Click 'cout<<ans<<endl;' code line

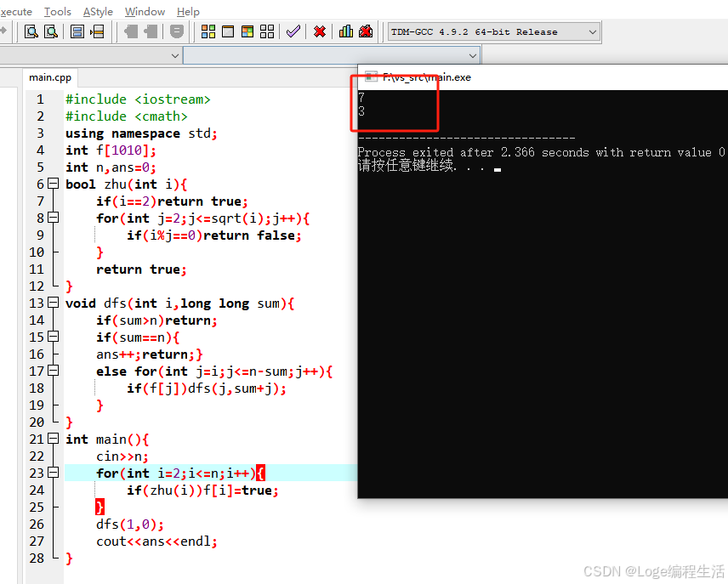[156, 541]
